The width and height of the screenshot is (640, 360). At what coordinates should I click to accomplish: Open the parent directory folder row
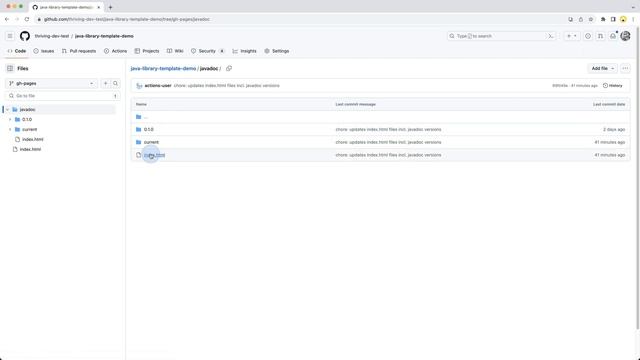pyautogui.click(x=380, y=117)
